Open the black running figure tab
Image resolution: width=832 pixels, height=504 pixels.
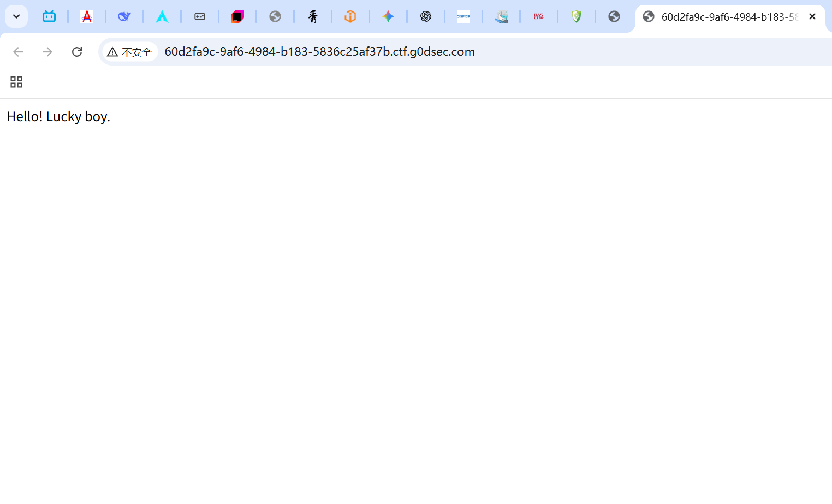[313, 16]
